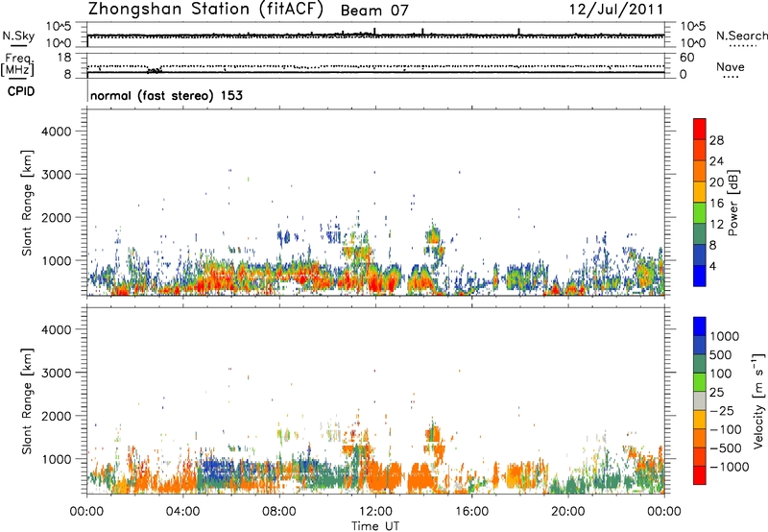Viewport: 768px width, 532px height.
Task: Click the Zhongshan Station (fitACF) title
Action: click(x=205, y=10)
